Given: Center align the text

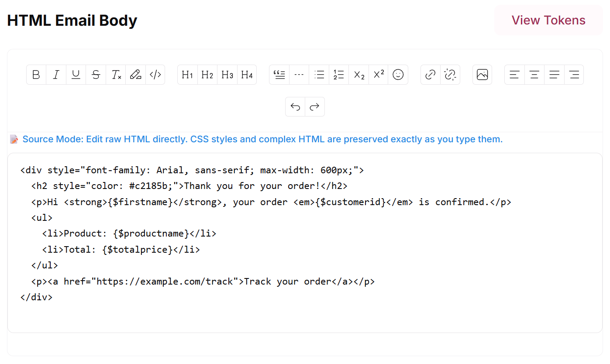Looking at the screenshot, I should [x=534, y=75].
